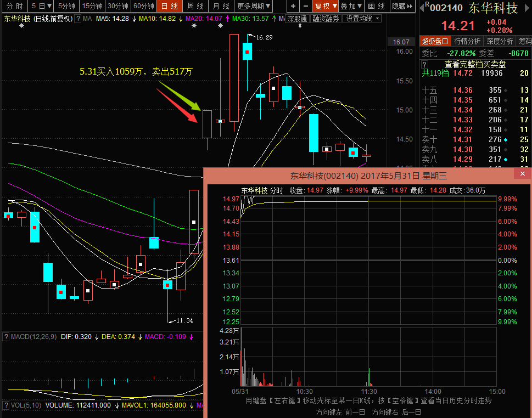532x418 pixels.
Task: Switch to 周线 weekly period
Action: coord(195,6)
